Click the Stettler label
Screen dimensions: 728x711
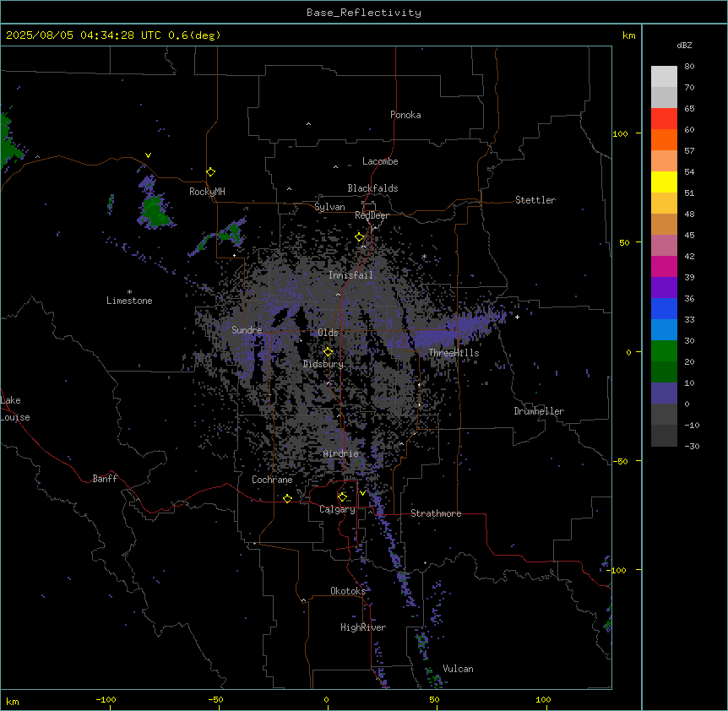click(535, 200)
